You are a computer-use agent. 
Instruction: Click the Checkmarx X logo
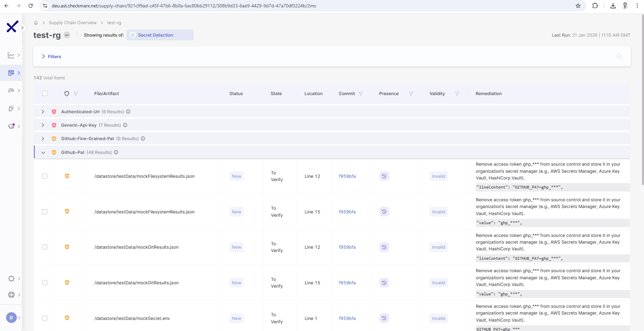point(12,27)
